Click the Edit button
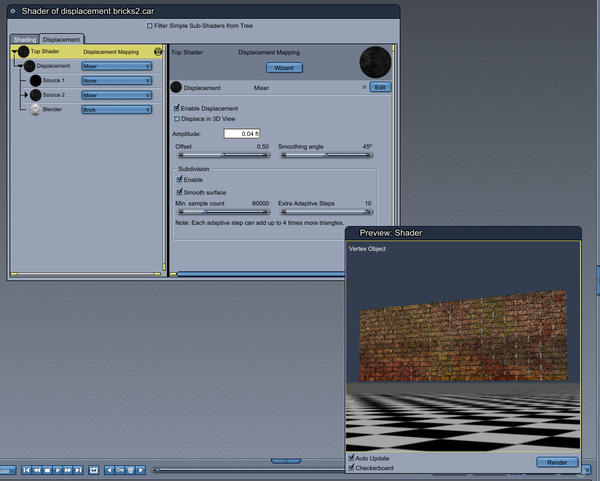 [x=380, y=87]
